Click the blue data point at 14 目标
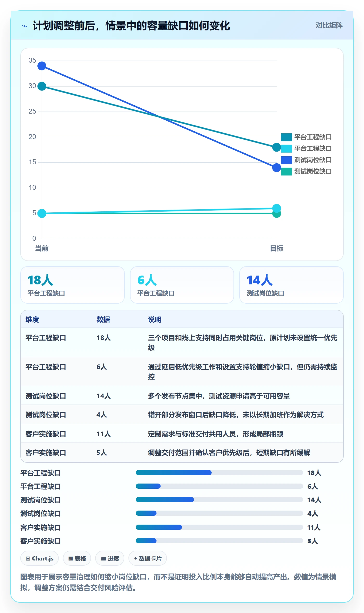364x613 pixels. 277,168
